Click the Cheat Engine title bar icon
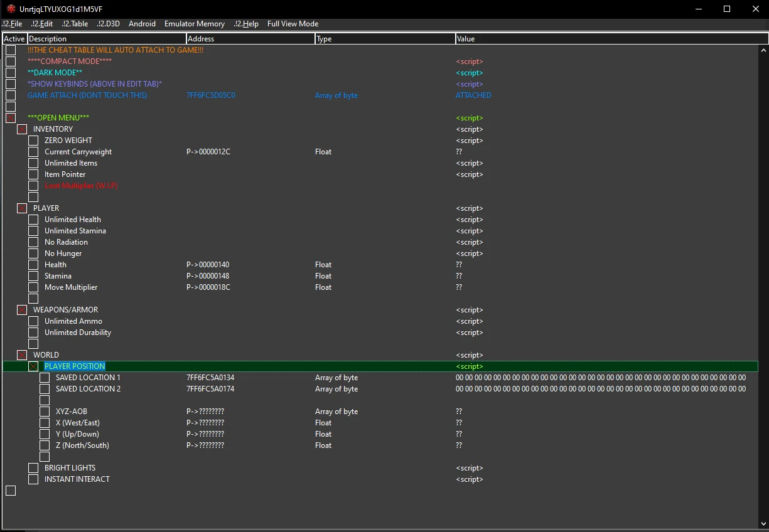 [x=11, y=9]
